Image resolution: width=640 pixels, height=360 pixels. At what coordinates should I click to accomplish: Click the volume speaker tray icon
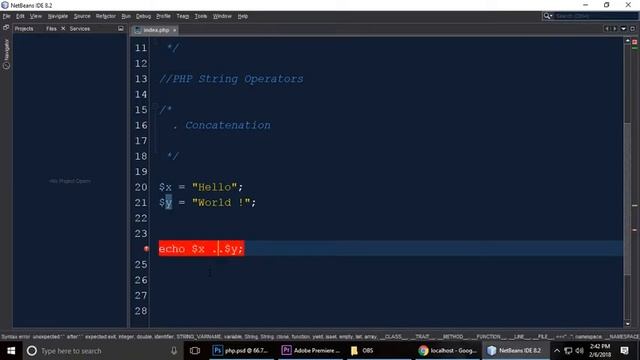[x=580, y=351]
